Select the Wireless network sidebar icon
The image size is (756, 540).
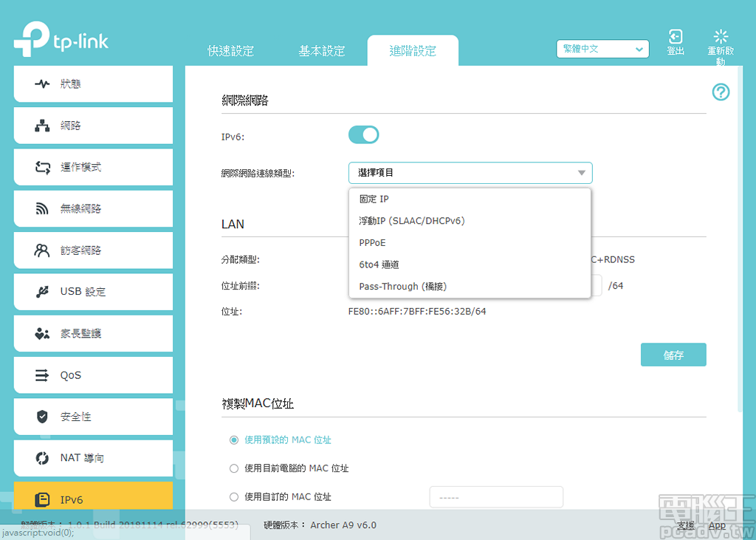coord(43,209)
